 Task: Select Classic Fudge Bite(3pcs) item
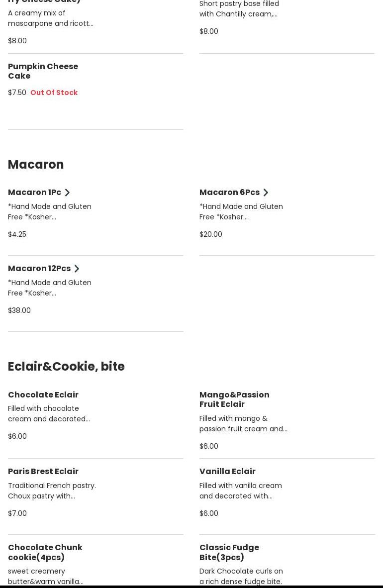pyautogui.click(x=229, y=552)
